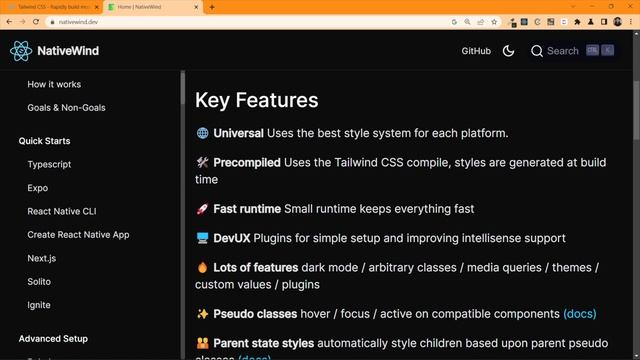
Task: Click the share page icon
Action: pyautogui.click(x=481, y=22)
